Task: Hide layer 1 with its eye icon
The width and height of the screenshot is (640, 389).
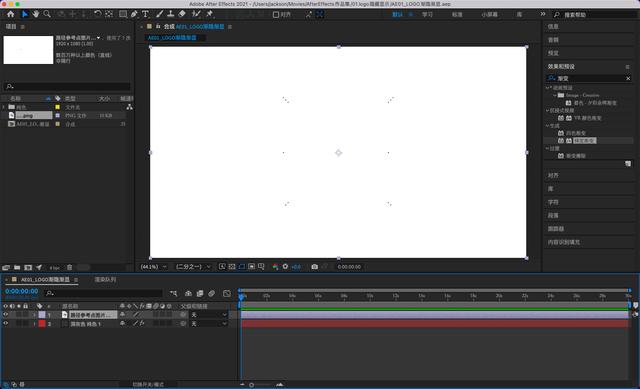Action: 5,315
